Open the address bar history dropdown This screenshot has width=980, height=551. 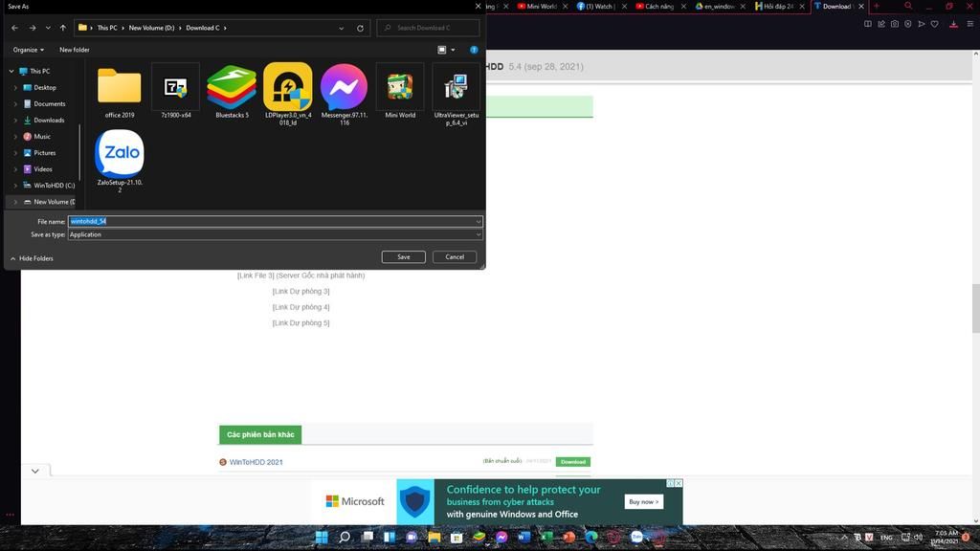(342, 28)
